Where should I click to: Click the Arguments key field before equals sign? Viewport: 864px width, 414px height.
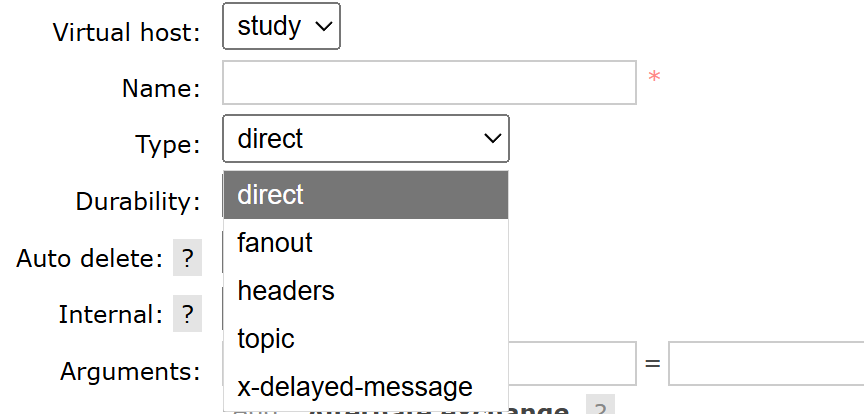point(572,363)
